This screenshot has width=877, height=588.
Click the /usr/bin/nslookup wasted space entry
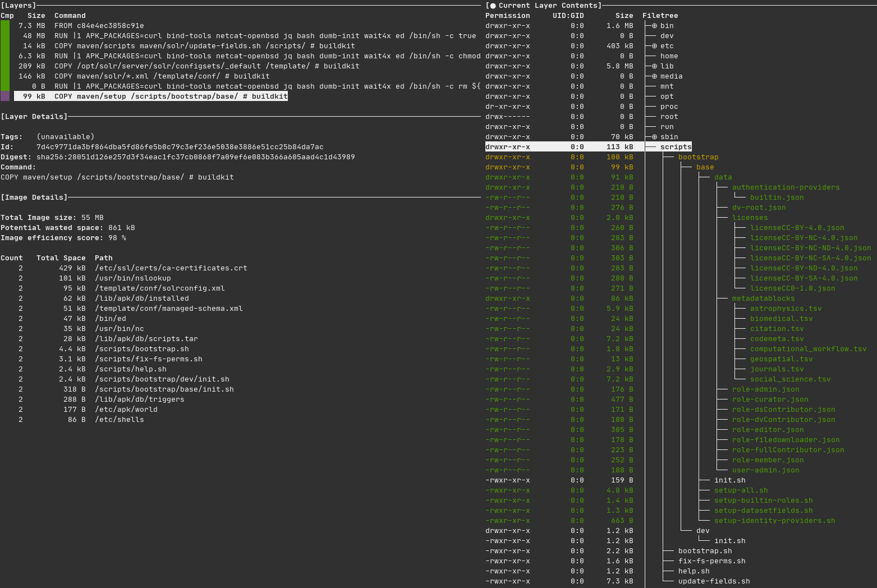[x=132, y=278]
